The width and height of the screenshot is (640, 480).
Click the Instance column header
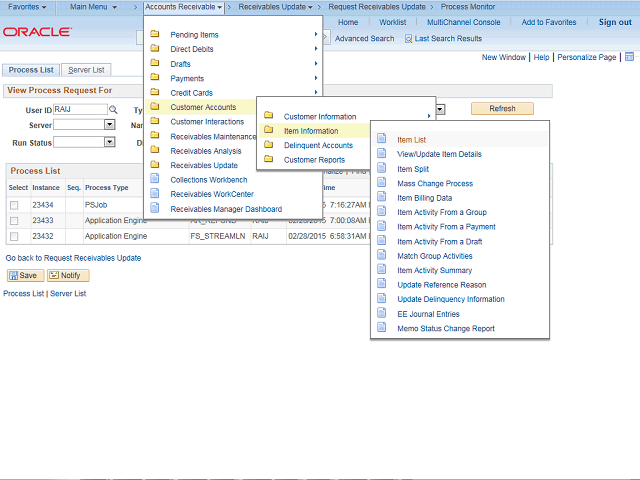coord(46,188)
